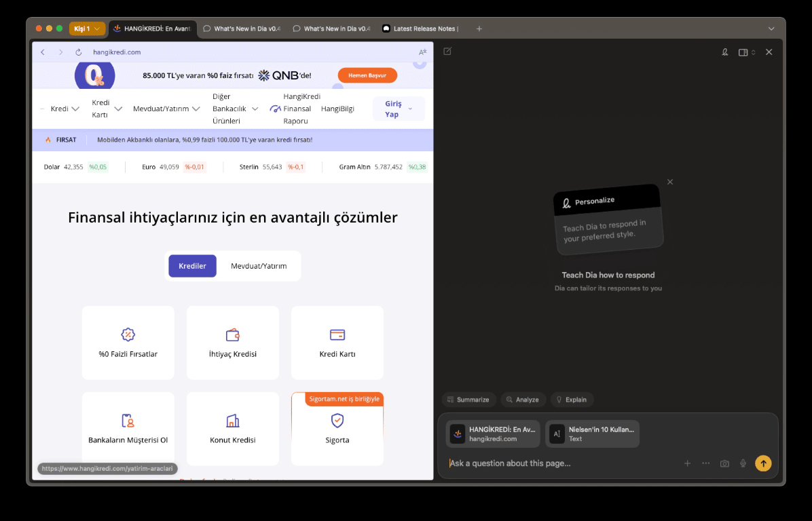Open the Personalize pen icon in chat header

pos(725,52)
